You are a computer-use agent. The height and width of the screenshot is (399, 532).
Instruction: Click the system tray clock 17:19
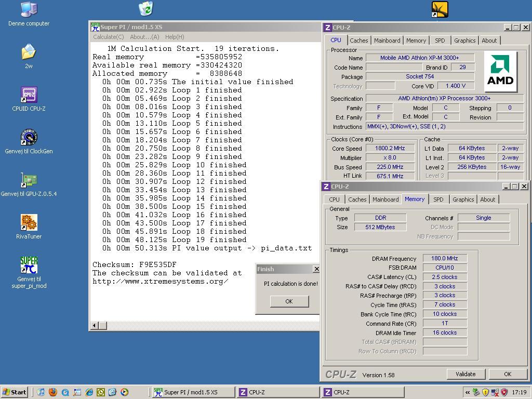[x=519, y=393]
